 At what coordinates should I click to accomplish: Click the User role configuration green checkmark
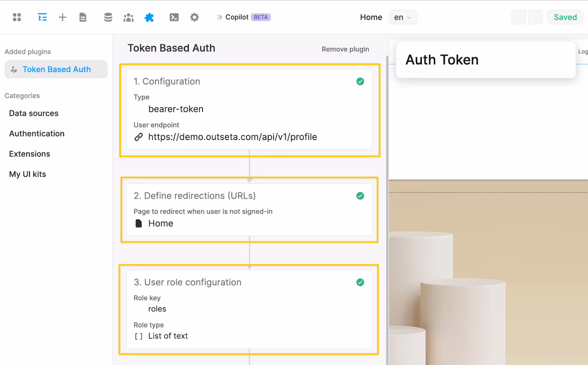[360, 282]
